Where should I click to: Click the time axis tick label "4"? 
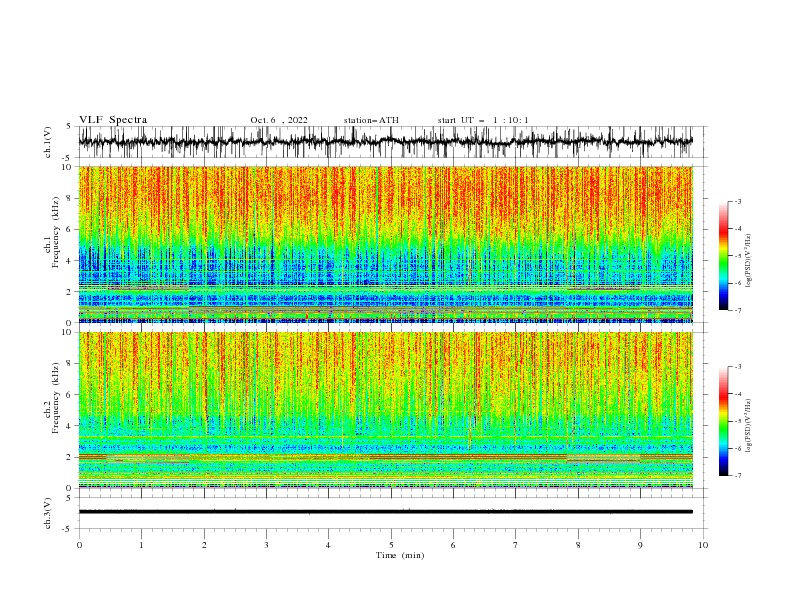click(x=328, y=545)
